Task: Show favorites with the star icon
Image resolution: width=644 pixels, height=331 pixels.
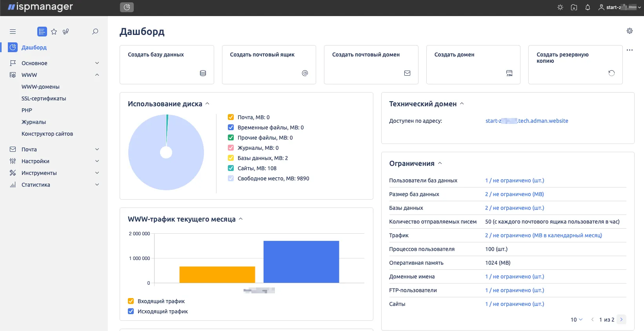Action: pos(54,32)
